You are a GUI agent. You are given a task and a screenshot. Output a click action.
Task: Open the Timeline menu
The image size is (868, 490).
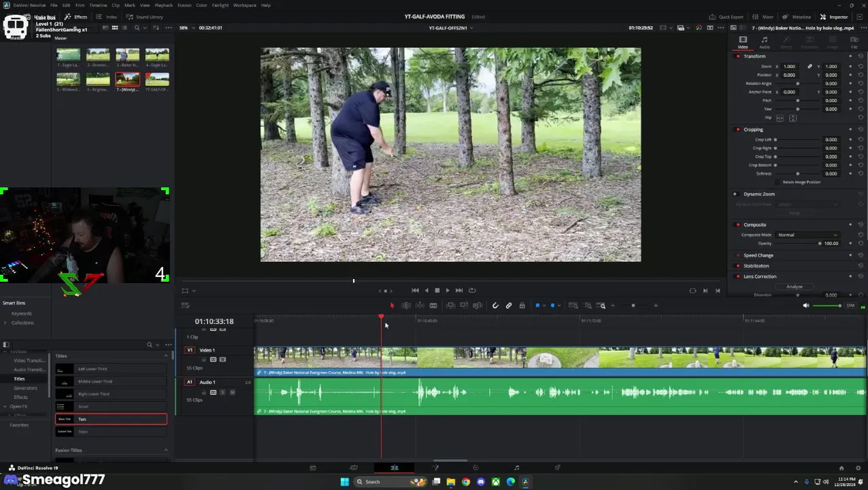pyautogui.click(x=98, y=5)
